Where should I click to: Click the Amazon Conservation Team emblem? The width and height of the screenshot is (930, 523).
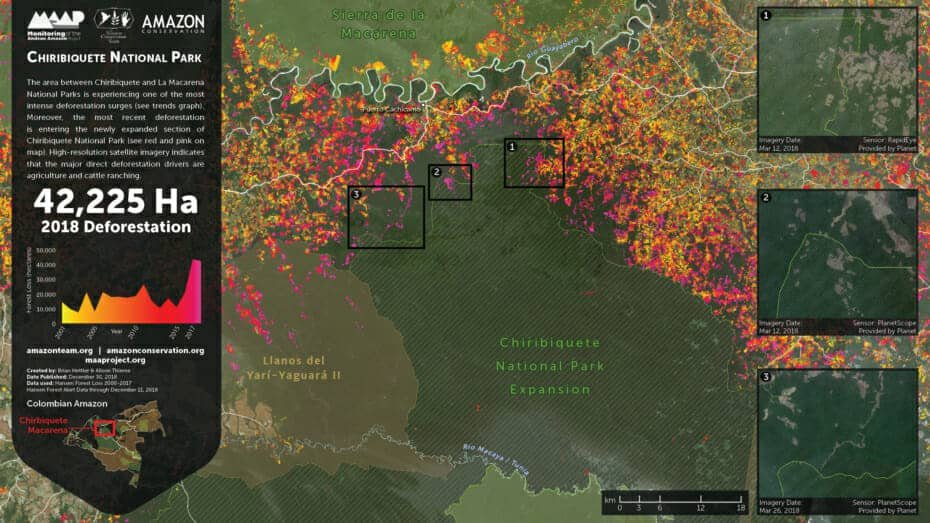tap(112, 20)
